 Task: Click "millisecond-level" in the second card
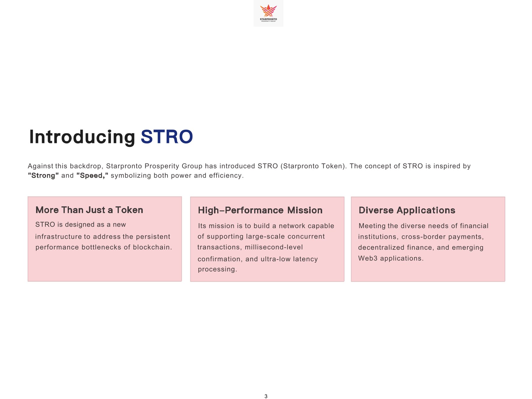tap(274, 247)
